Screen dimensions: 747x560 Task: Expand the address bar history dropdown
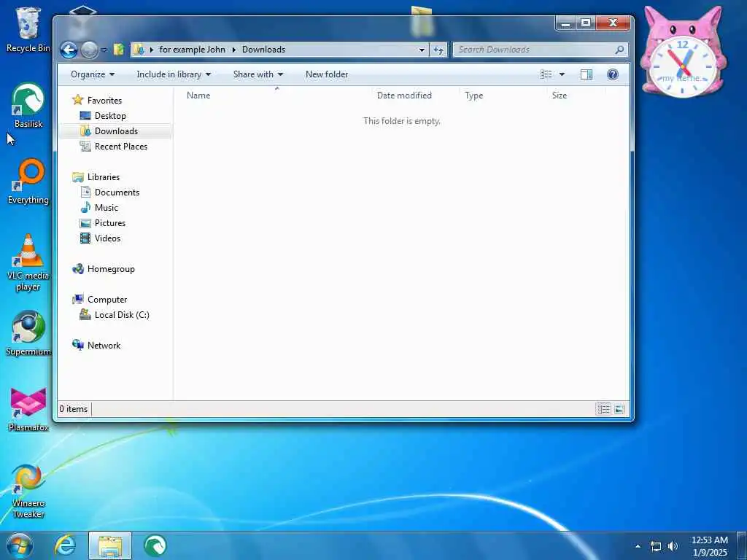422,50
